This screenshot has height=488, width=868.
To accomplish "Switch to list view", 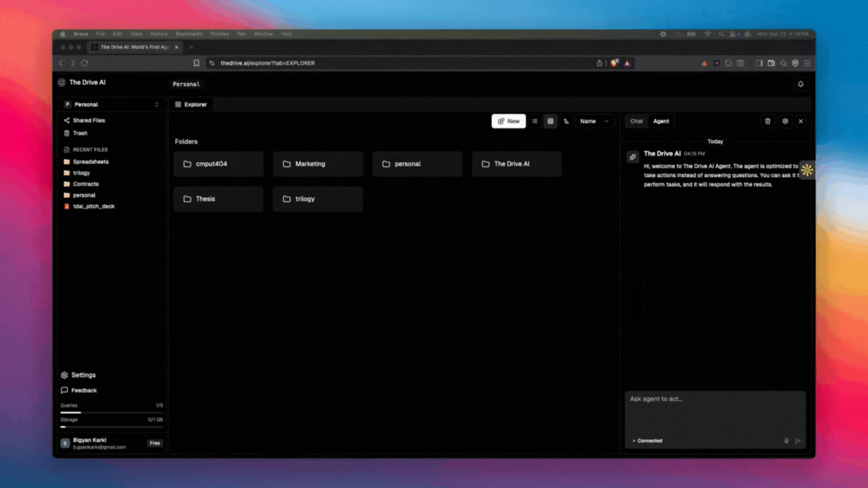I will pyautogui.click(x=535, y=121).
